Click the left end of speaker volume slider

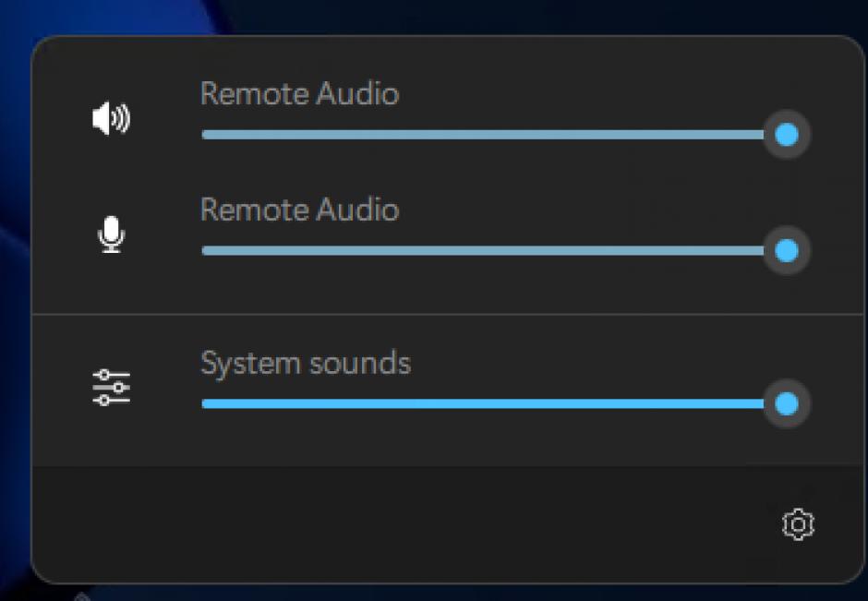point(206,135)
